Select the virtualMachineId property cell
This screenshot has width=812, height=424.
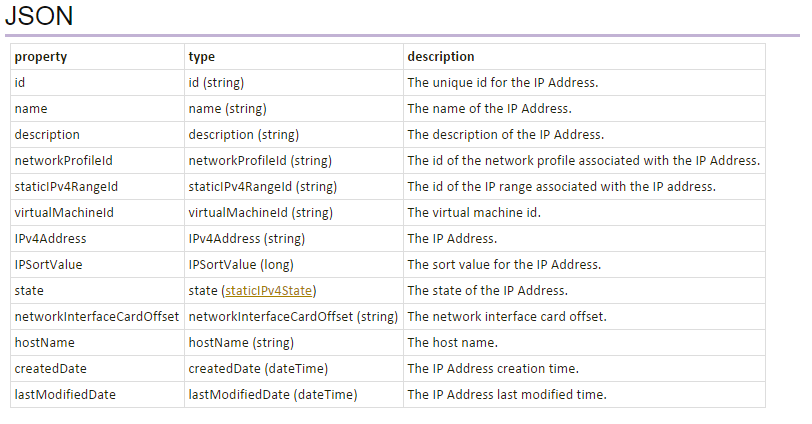(64, 212)
